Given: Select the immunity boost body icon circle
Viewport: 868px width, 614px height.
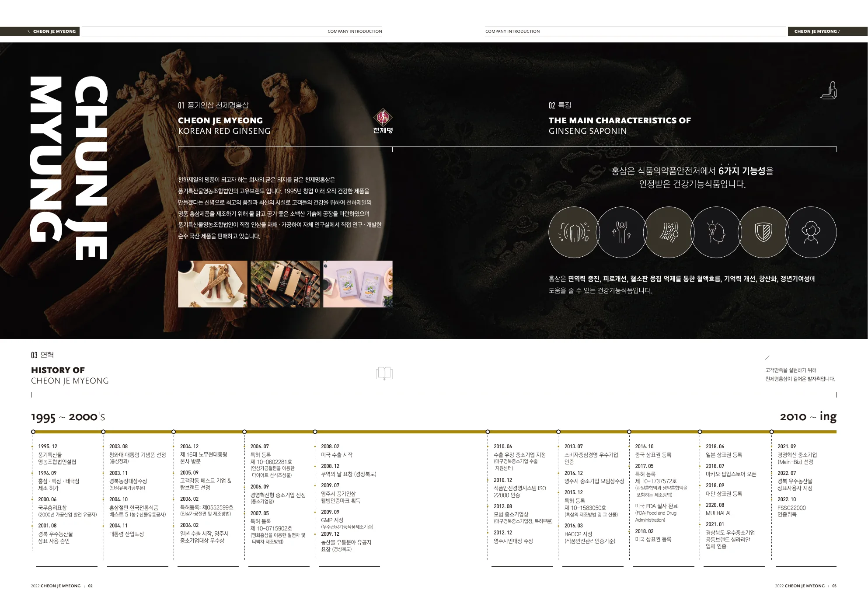Looking at the screenshot, I should pyautogui.click(x=574, y=232).
